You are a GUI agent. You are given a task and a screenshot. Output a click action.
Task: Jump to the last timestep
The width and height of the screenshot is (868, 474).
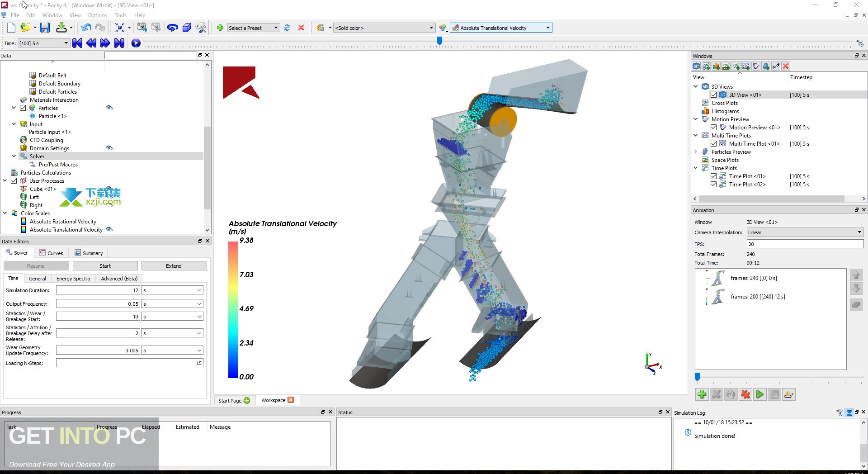119,43
